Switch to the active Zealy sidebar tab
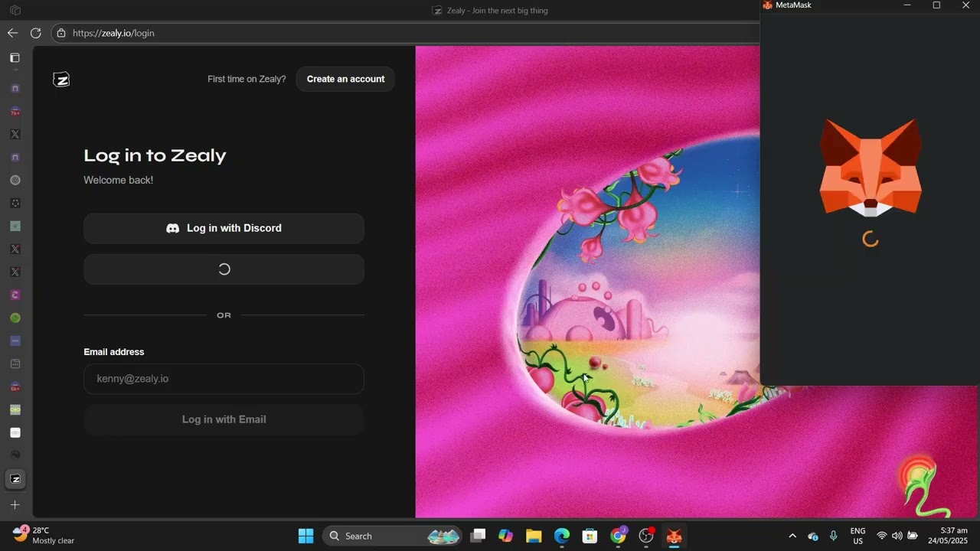This screenshot has width=980, height=551. (15, 479)
